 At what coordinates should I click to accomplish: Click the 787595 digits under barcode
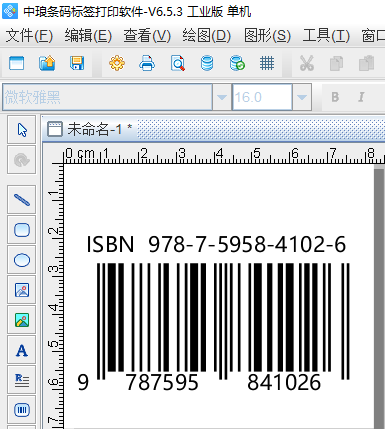coord(162,382)
